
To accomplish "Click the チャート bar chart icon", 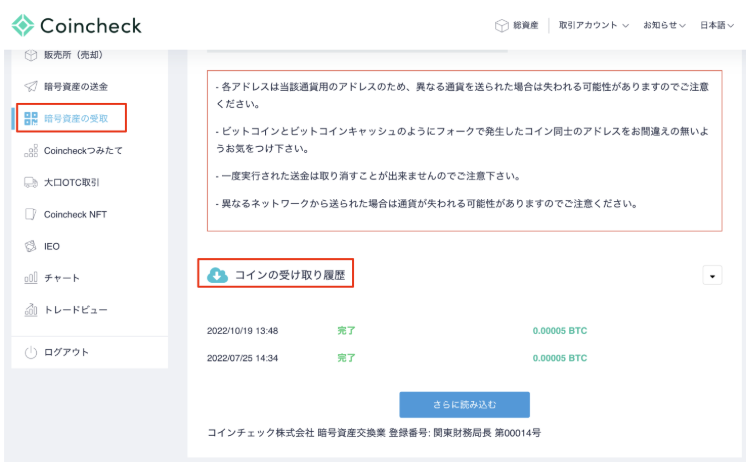I will [x=30, y=278].
